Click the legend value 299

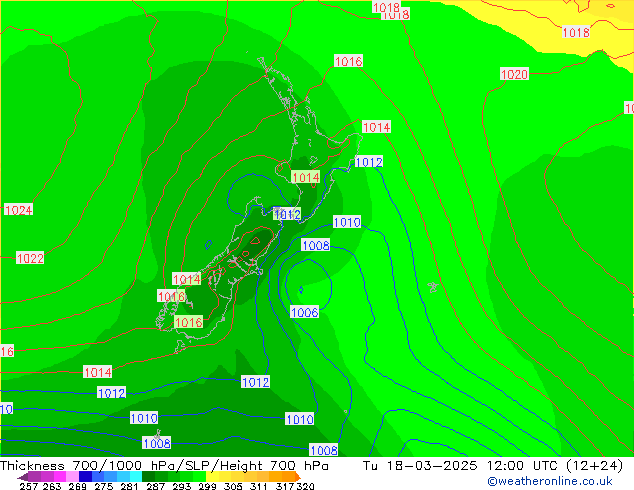(x=207, y=486)
